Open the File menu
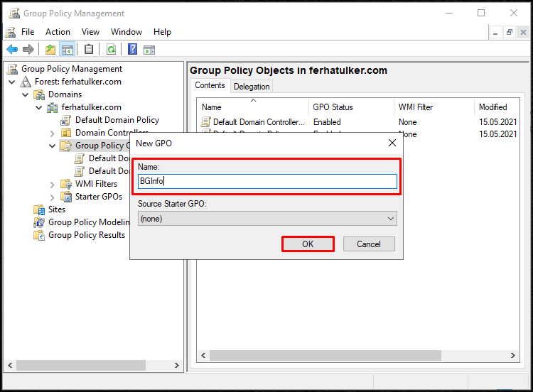 tap(28, 32)
